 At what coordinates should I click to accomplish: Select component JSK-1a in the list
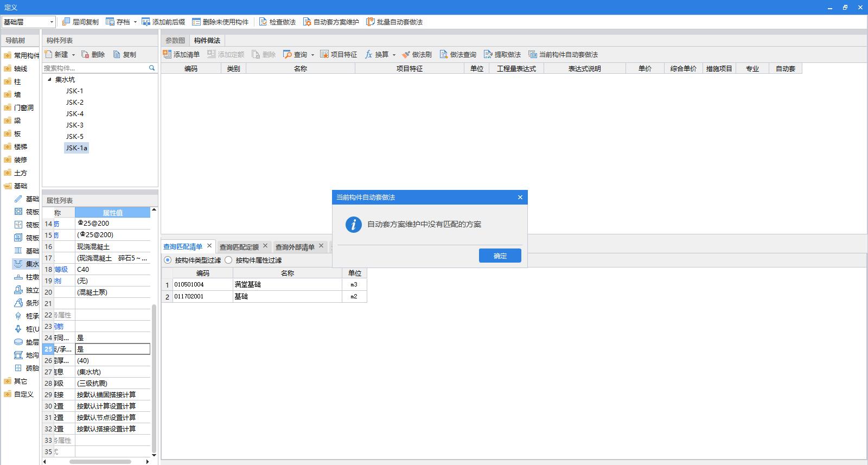(x=76, y=148)
